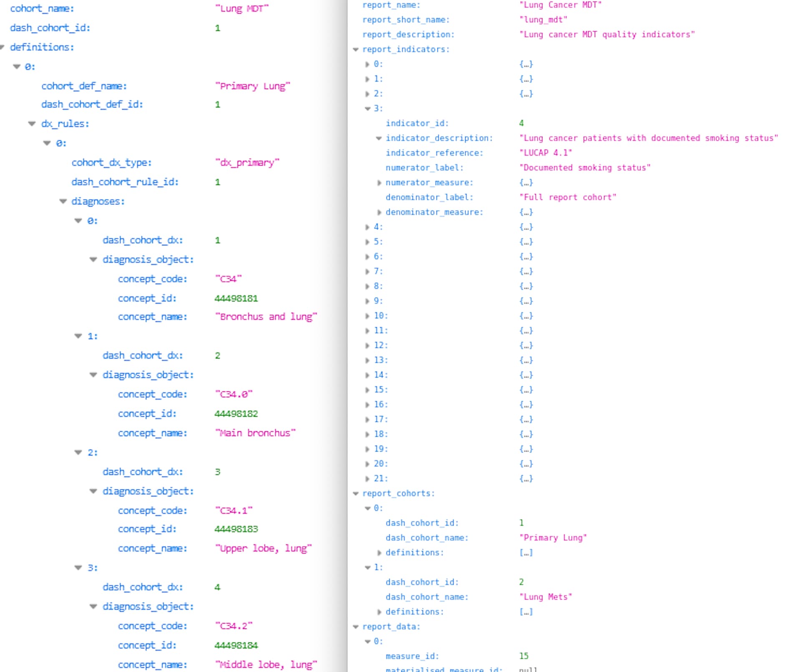Expand report indicator 5
Screen dimensions: 801x672
367,242
